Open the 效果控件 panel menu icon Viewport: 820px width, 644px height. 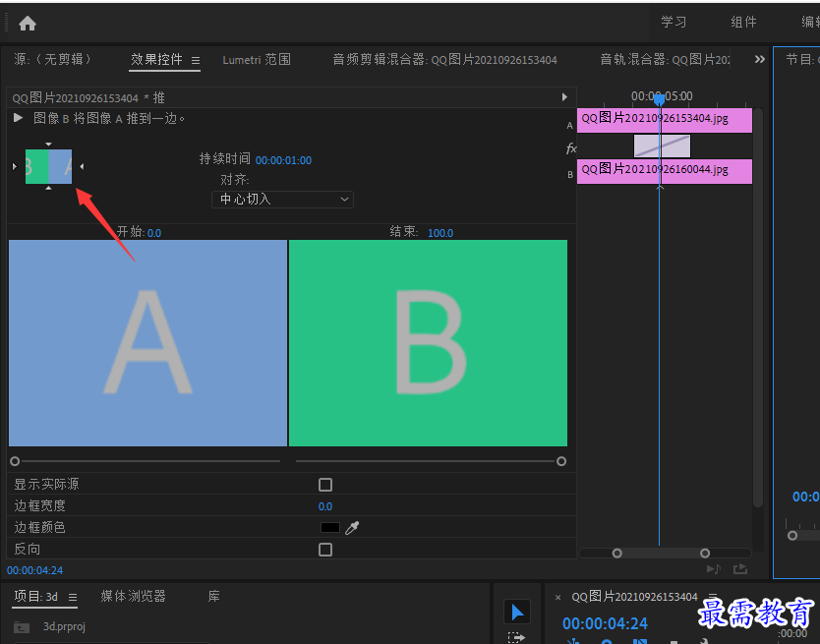(x=196, y=61)
